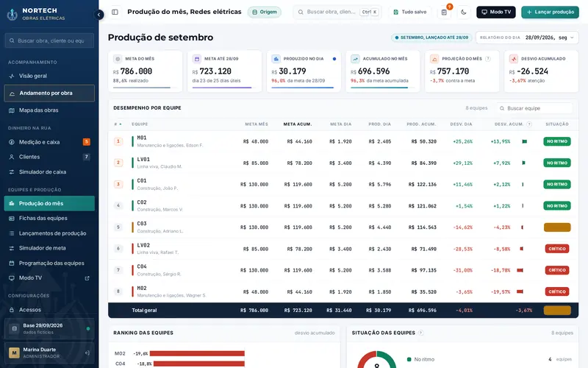Open the notifications icon with badge 9
This screenshot has width=588, height=368.
coord(444,12)
